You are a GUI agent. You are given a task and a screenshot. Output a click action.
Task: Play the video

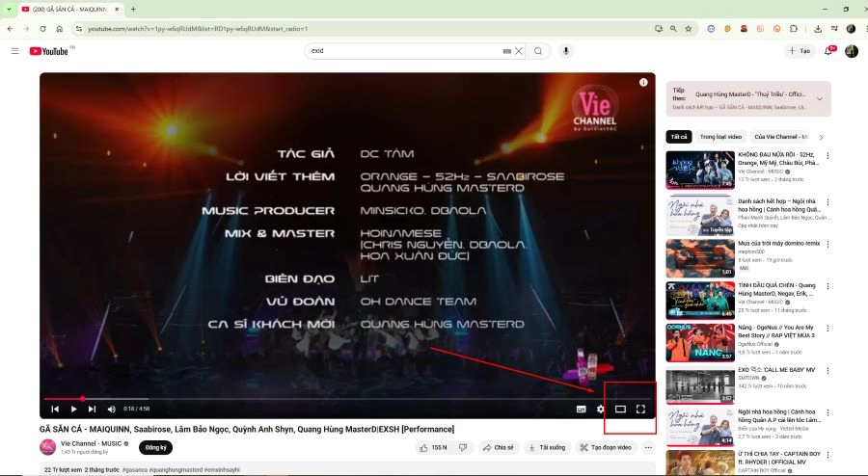(x=73, y=410)
